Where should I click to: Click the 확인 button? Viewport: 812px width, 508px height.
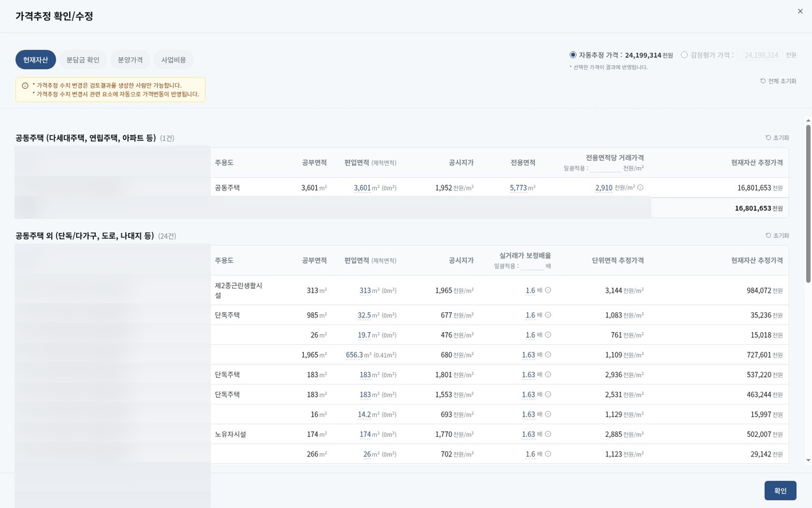780,491
